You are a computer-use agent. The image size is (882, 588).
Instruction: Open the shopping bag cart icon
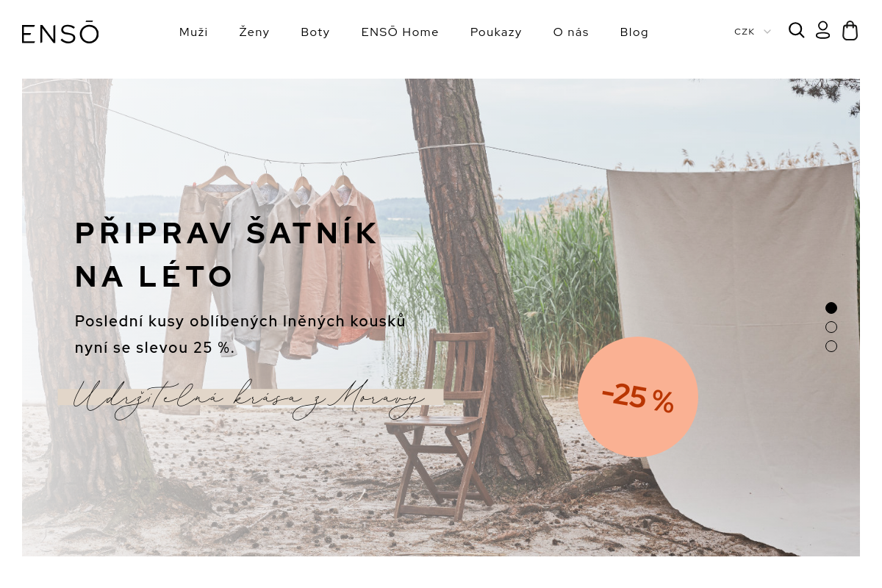click(x=850, y=30)
